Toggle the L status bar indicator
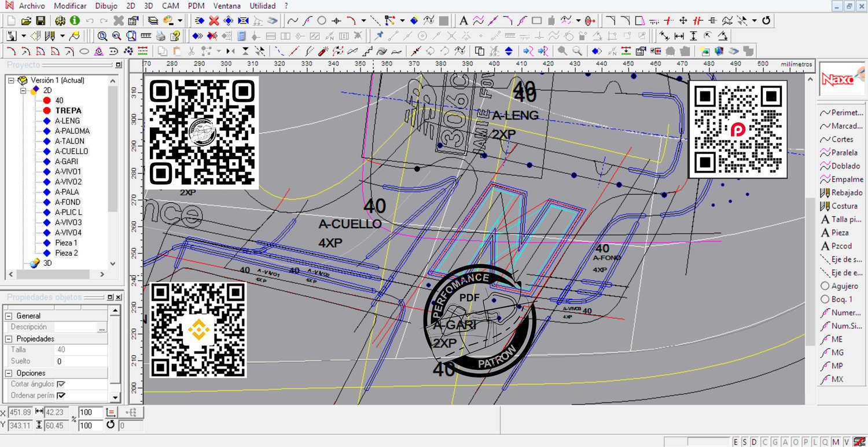This screenshot has width=868, height=447. pyautogui.click(x=814, y=442)
